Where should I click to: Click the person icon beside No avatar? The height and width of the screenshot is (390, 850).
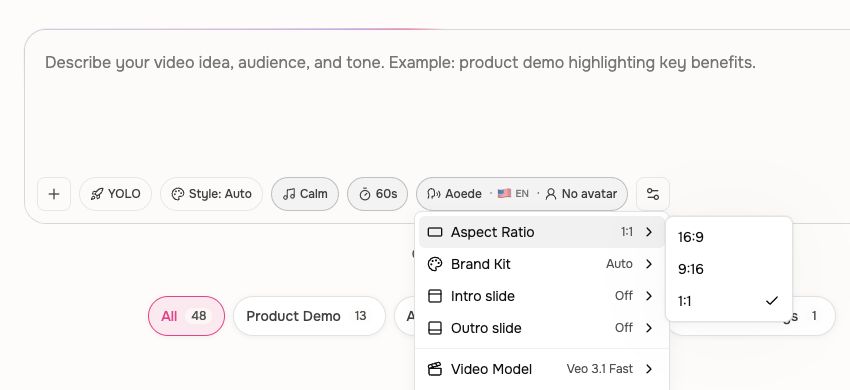coord(551,194)
